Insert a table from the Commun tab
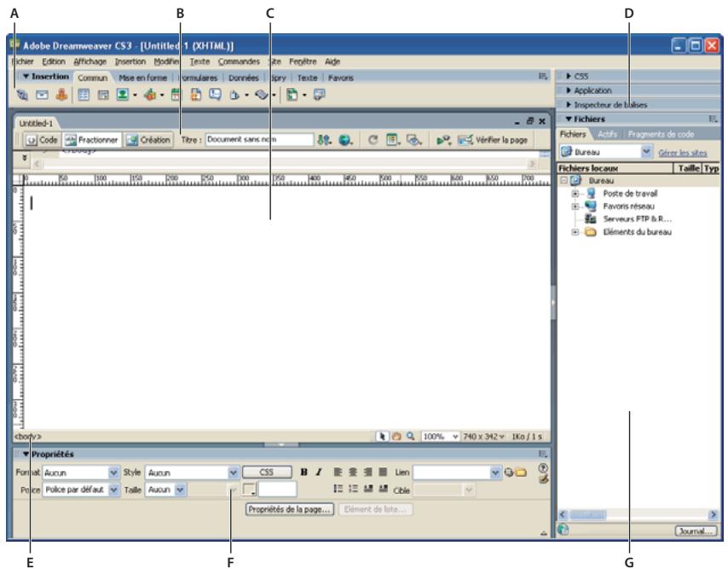Screen dimensions: 728x569 click(x=84, y=96)
